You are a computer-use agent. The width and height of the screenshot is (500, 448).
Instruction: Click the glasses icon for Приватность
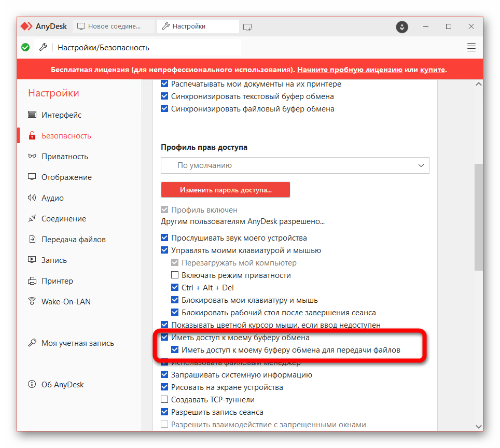pyautogui.click(x=32, y=157)
